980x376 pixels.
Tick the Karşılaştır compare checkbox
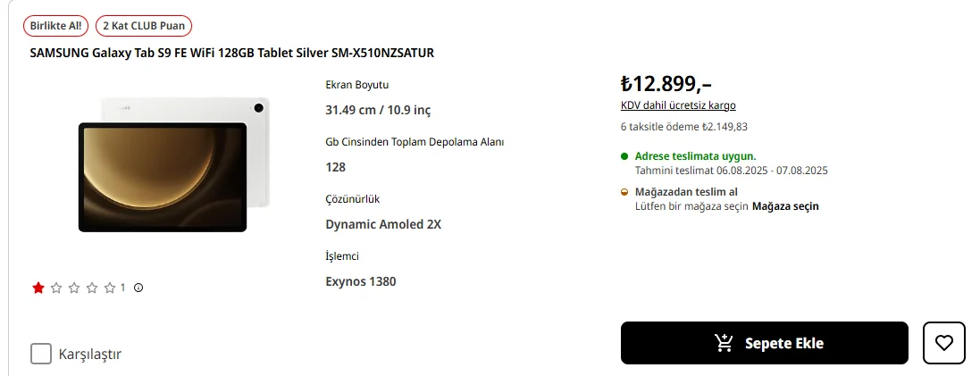click(41, 354)
